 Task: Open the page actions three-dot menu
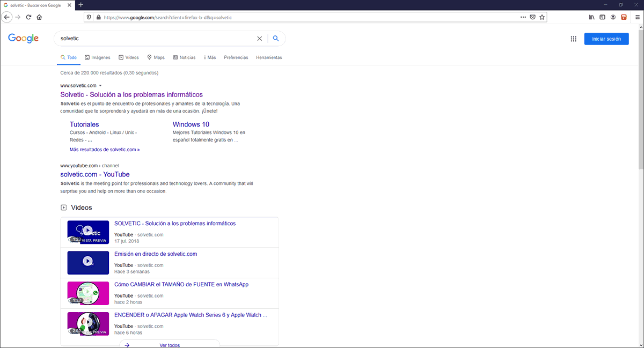pyautogui.click(x=523, y=17)
